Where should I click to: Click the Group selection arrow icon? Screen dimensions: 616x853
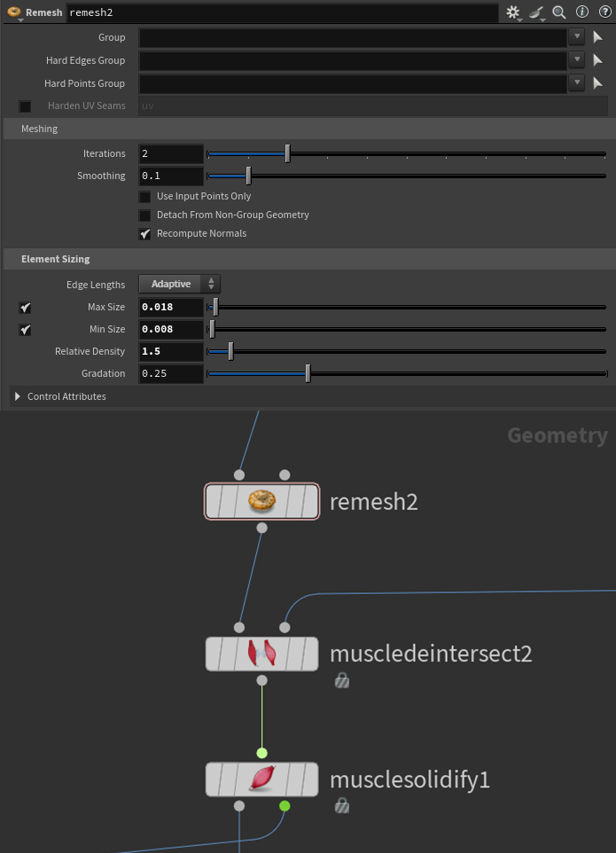[x=597, y=37]
